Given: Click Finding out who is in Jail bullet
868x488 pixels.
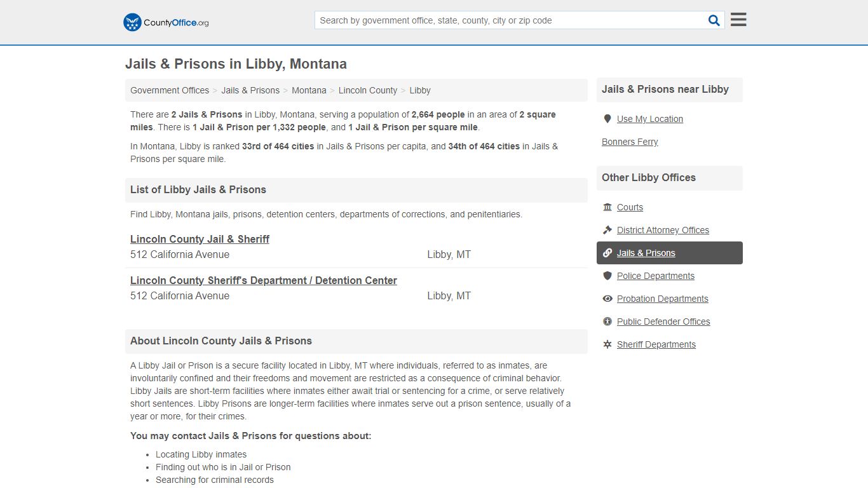Looking at the screenshot, I should [223, 467].
